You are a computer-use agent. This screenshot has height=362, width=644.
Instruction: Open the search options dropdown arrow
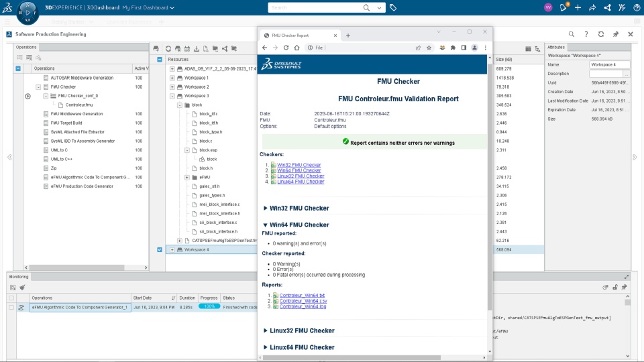[x=379, y=7]
